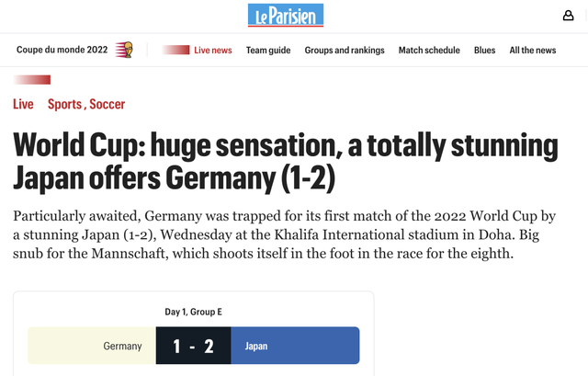Click the 1 - 2 score box
The height and width of the screenshot is (376, 588).
[x=194, y=347]
